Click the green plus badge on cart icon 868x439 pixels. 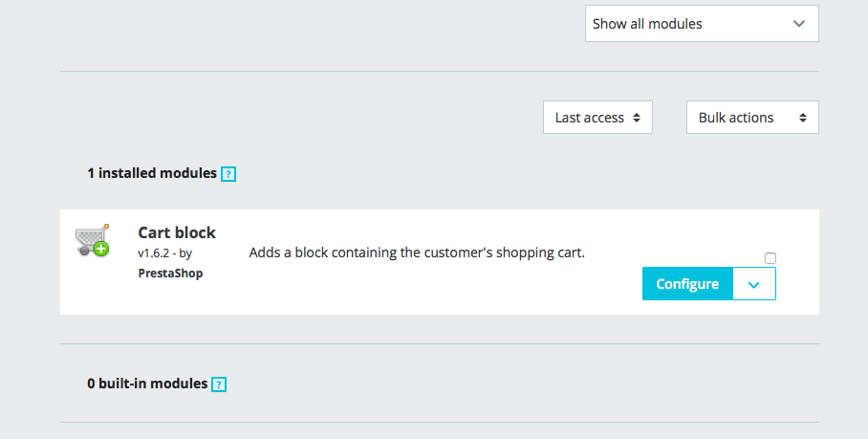pos(100,250)
